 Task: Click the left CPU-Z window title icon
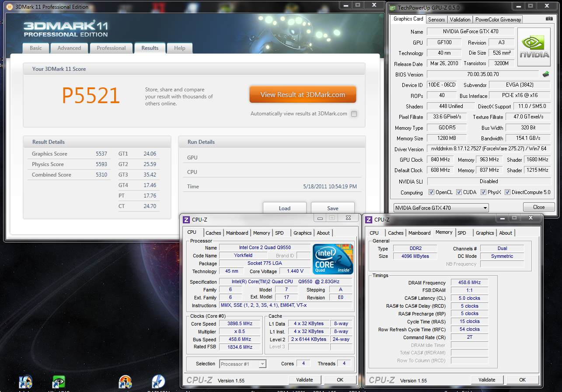(x=186, y=220)
